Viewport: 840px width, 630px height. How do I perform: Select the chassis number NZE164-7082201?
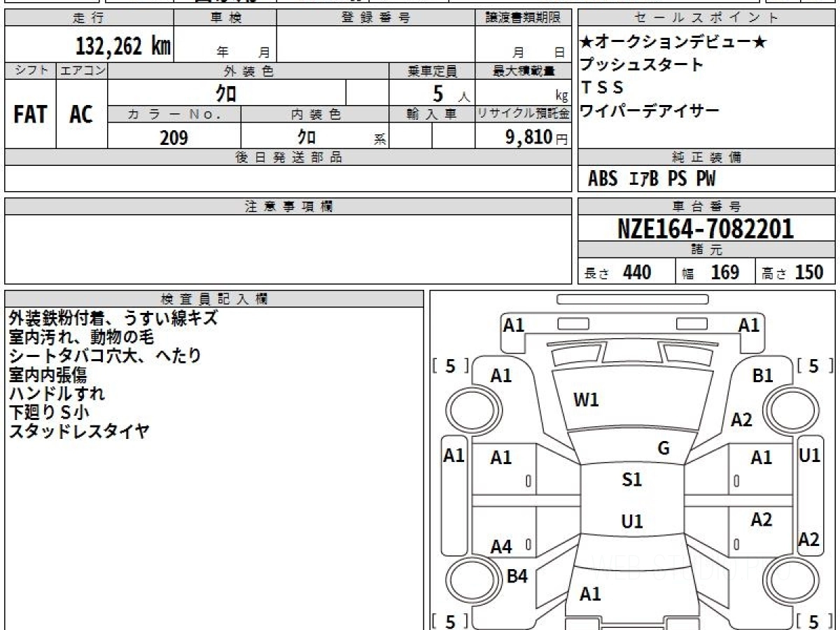(706, 229)
